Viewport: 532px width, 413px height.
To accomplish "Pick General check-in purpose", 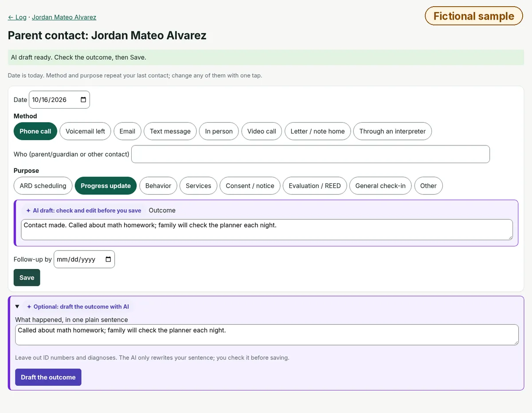I will pos(380,186).
